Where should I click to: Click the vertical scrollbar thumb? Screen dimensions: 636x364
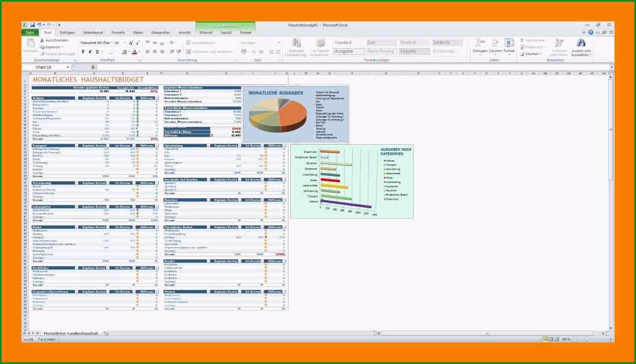click(611, 130)
